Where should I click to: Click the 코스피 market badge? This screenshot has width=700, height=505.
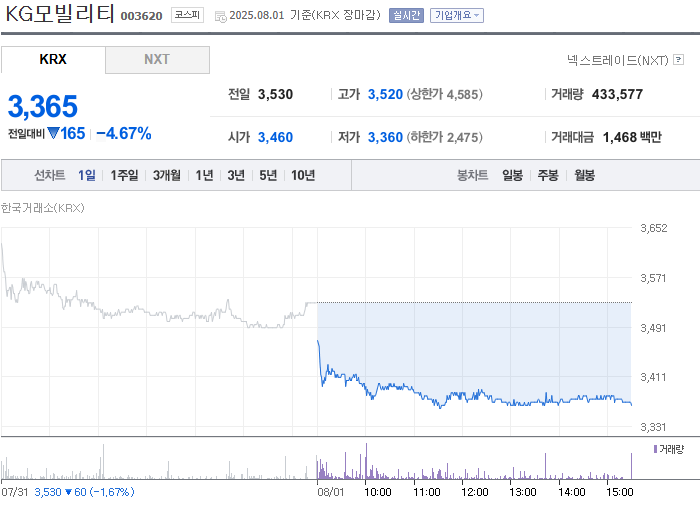point(187,15)
